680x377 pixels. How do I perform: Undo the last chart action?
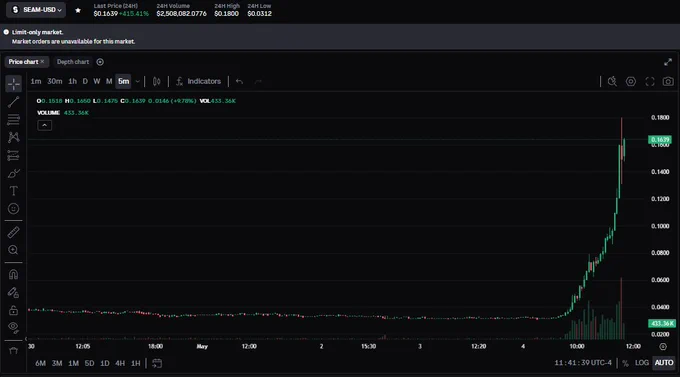pyautogui.click(x=239, y=81)
